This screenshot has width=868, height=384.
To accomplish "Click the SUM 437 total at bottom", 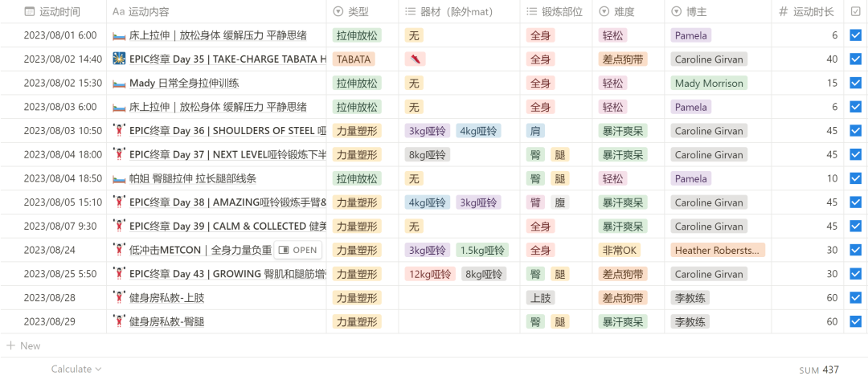I will 819,370.
